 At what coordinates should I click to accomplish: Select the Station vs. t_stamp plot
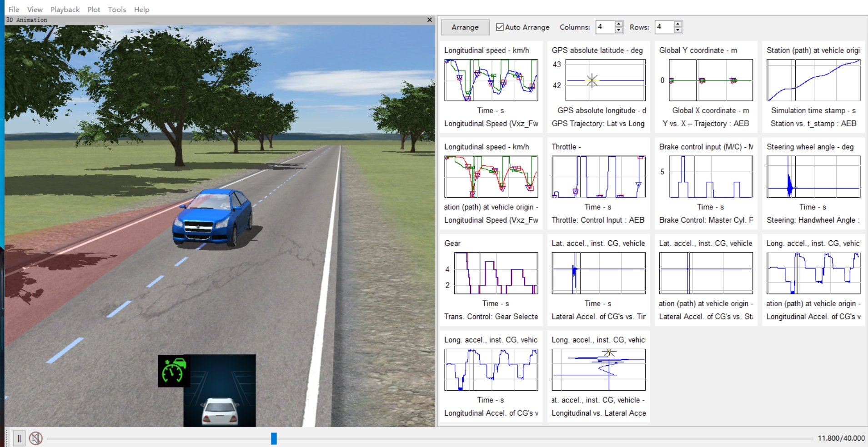tap(813, 87)
